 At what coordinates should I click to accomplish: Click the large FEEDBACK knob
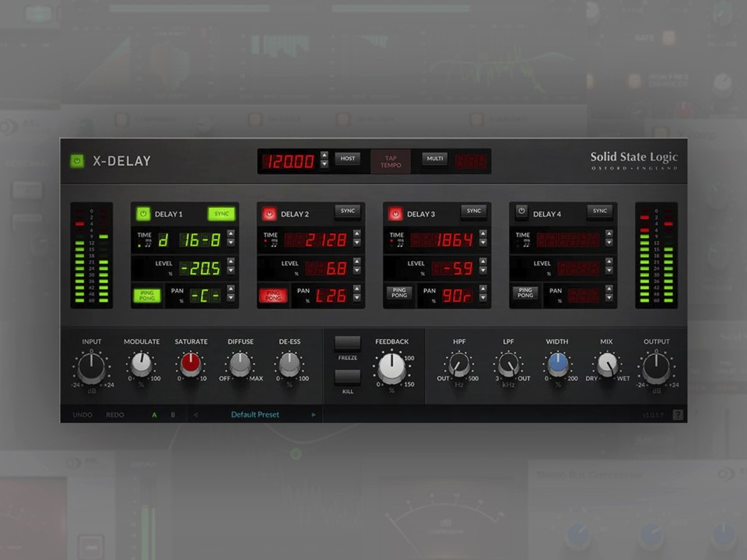click(x=391, y=368)
